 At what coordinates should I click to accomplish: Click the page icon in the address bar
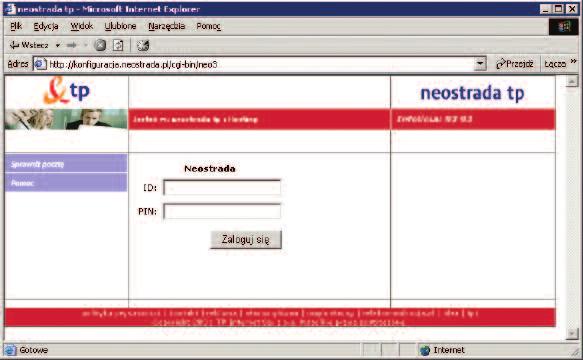(40, 64)
